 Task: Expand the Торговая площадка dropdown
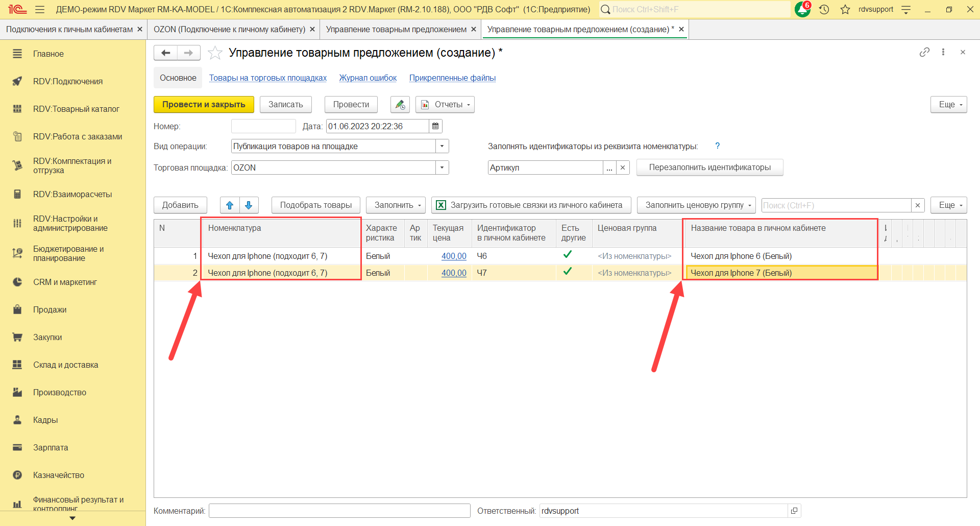[x=442, y=168]
